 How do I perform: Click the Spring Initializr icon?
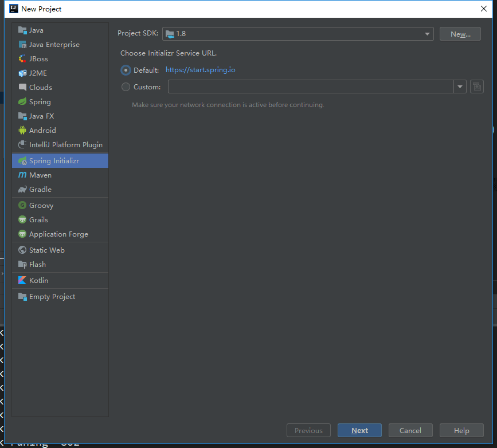(x=22, y=161)
